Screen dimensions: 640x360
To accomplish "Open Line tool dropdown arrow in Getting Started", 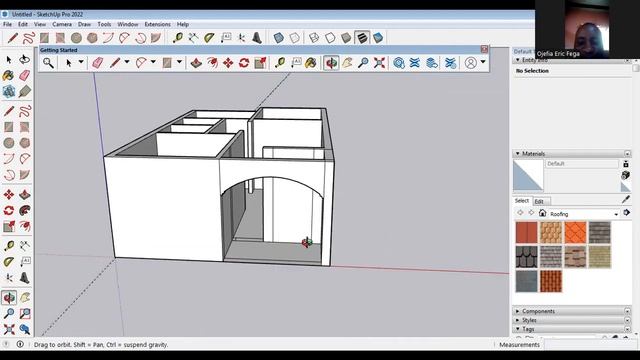I will click(127, 62).
